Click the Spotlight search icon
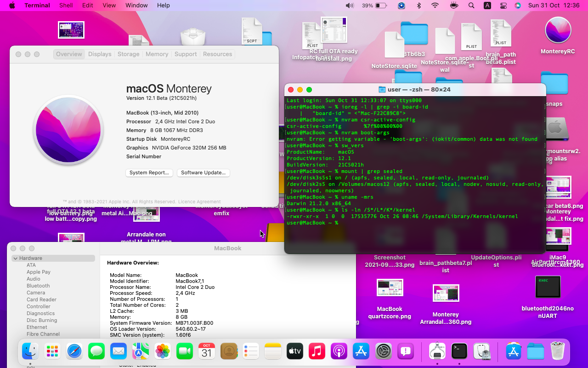 pos(471,6)
